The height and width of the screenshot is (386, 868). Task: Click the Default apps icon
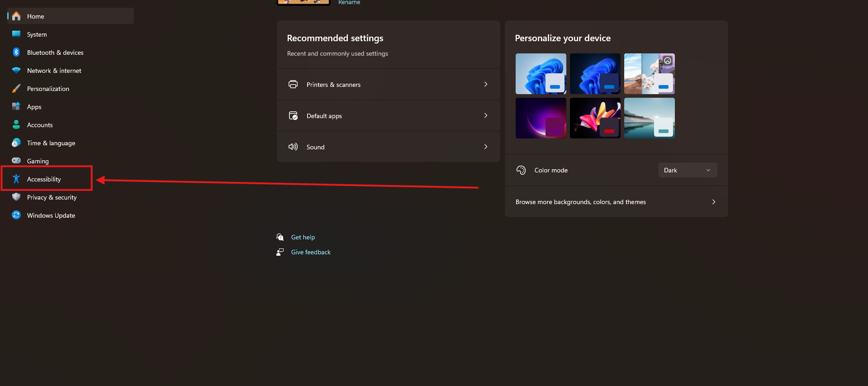(293, 115)
